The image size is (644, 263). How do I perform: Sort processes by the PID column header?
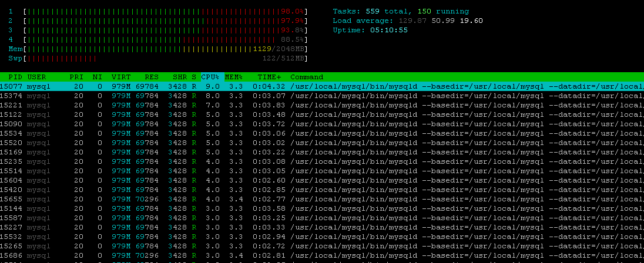(x=15, y=77)
